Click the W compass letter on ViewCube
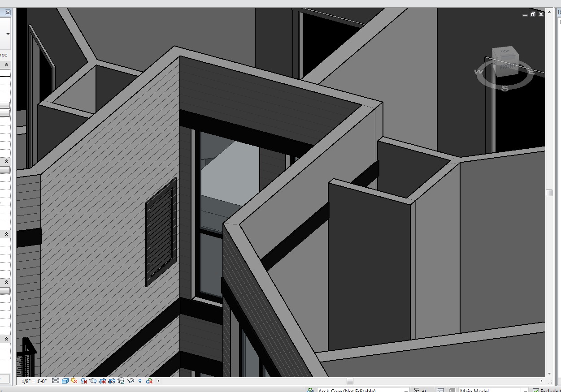561x392 pixels. click(478, 72)
